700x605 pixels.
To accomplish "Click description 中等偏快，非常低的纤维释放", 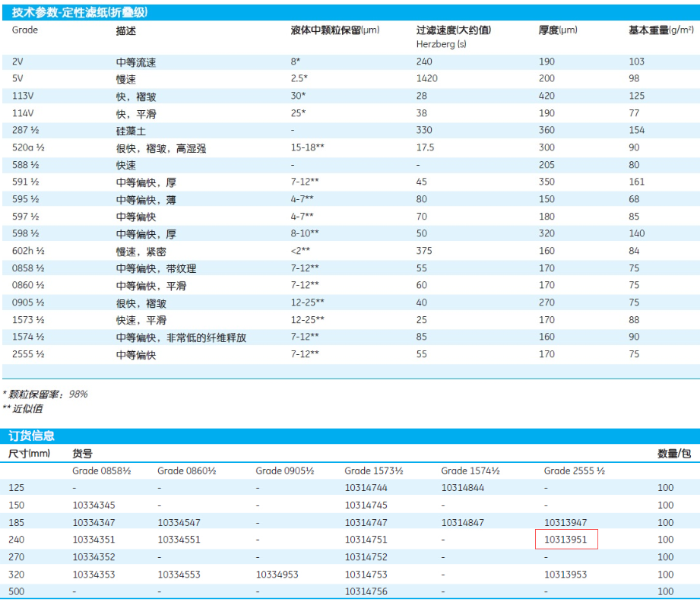I will point(181,337).
